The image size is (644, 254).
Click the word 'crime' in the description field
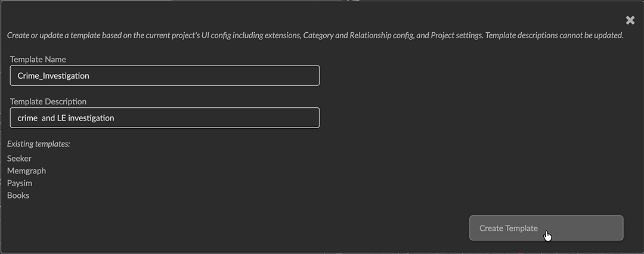(x=27, y=118)
